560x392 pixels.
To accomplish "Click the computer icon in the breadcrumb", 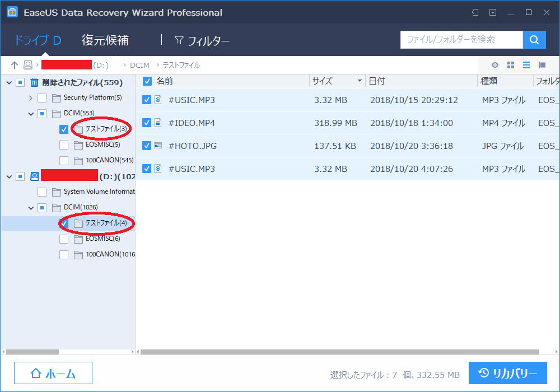I will click(28, 65).
